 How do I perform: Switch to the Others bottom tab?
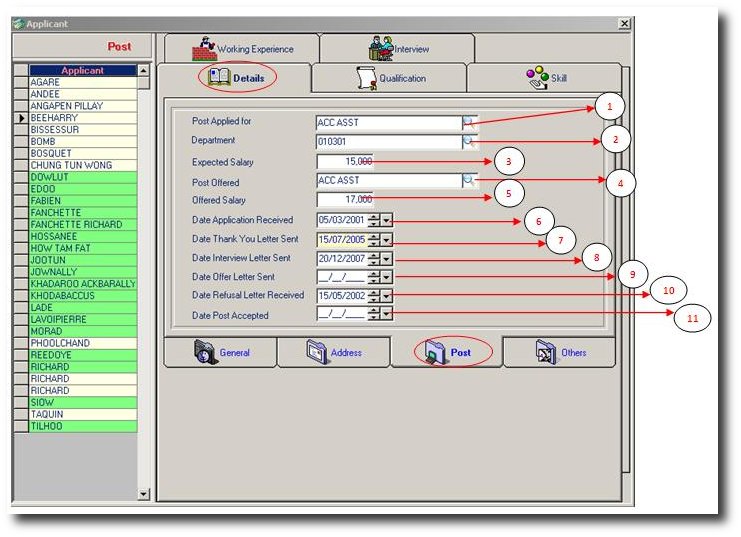tap(560, 352)
